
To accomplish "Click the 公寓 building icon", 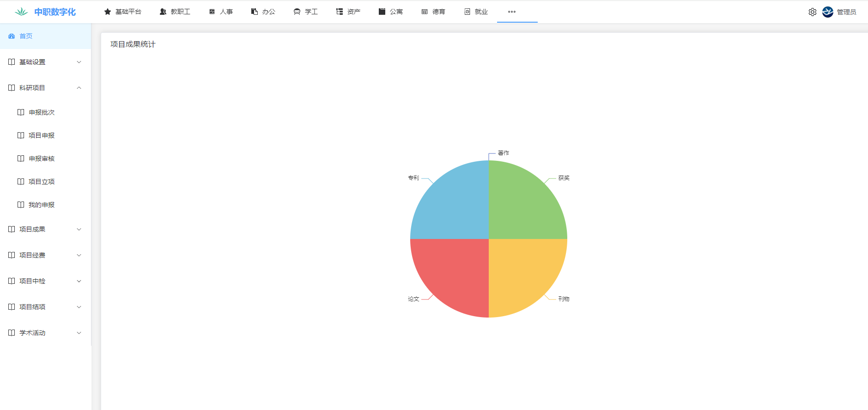I will point(382,12).
